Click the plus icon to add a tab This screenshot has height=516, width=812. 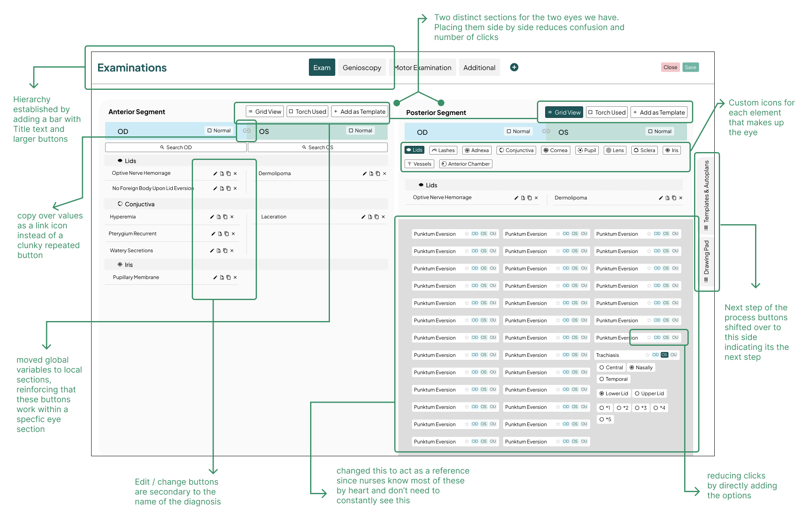coord(514,67)
